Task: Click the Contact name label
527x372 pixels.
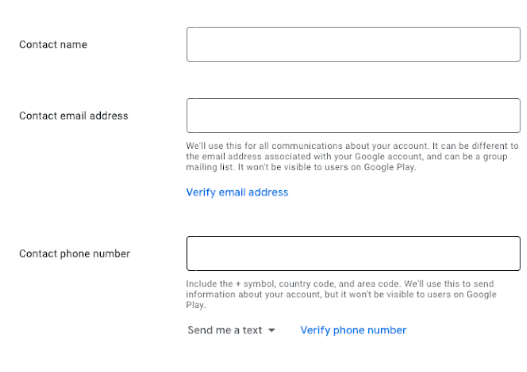Action: point(53,44)
